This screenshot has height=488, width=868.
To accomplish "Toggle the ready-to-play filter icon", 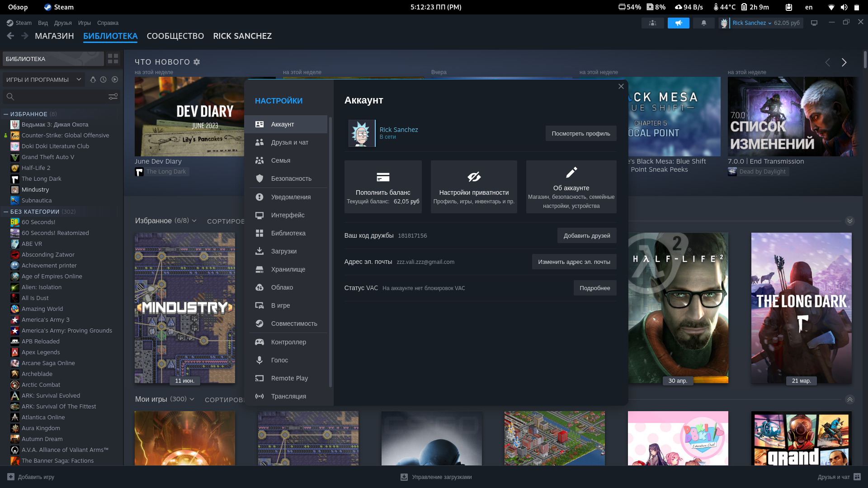I will point(115,80).
